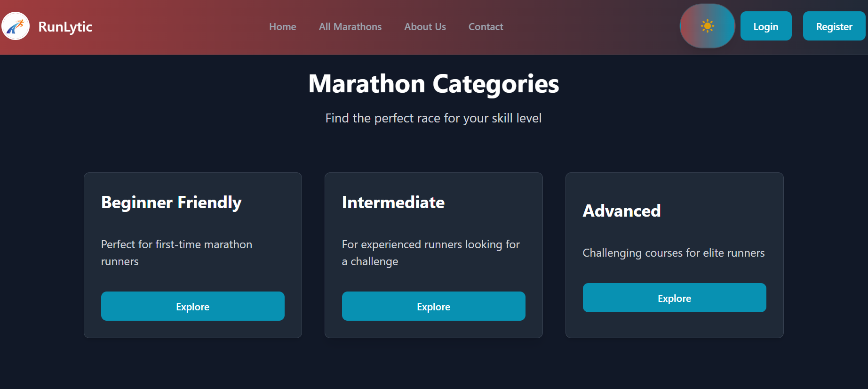The image size is (868, 389).
Task: Click the RunLytic brand name
Action: pos(65,26)
